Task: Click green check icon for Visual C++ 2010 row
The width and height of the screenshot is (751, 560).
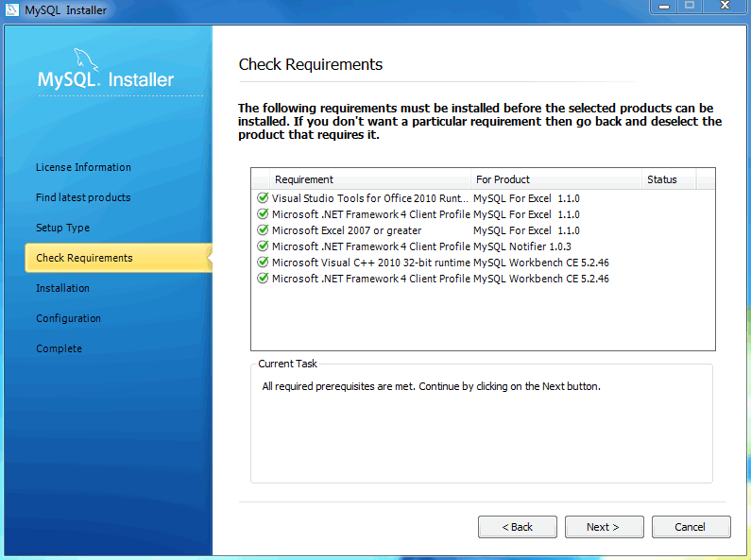Action: [x=263, y=262]
